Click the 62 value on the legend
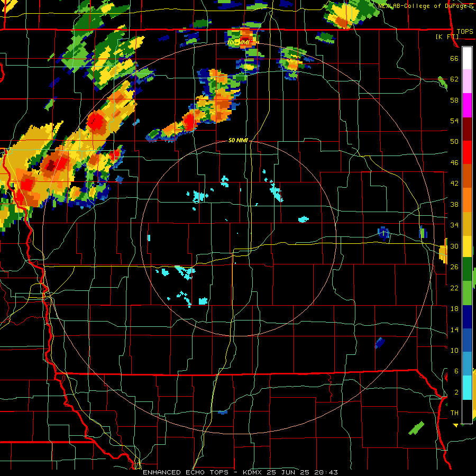The image size is (476, 476). pyautogui.click(x=454, y=79)
